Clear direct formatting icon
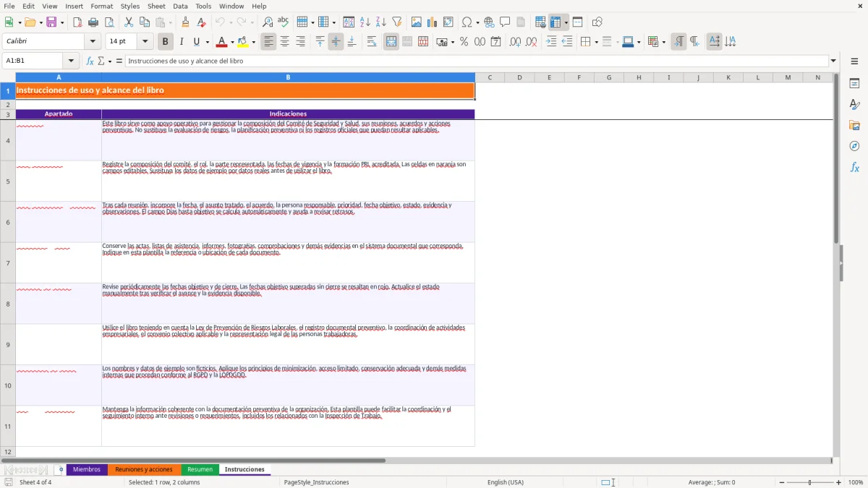 pyautogui.click(x=202, y=22)
